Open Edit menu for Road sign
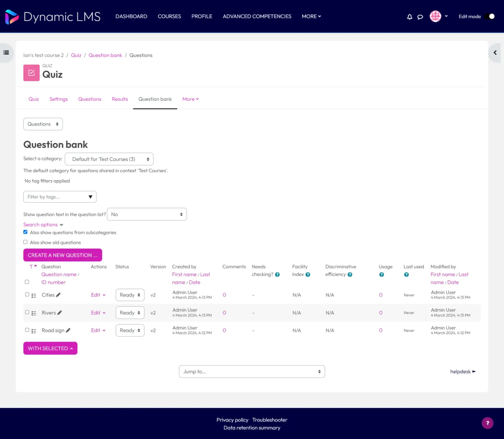This screenshot has height=439, width=504. pyautogui.click(x=98, y=330)
